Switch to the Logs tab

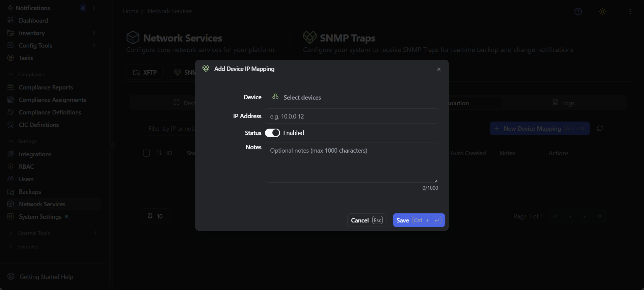click(x=564, y=103)
